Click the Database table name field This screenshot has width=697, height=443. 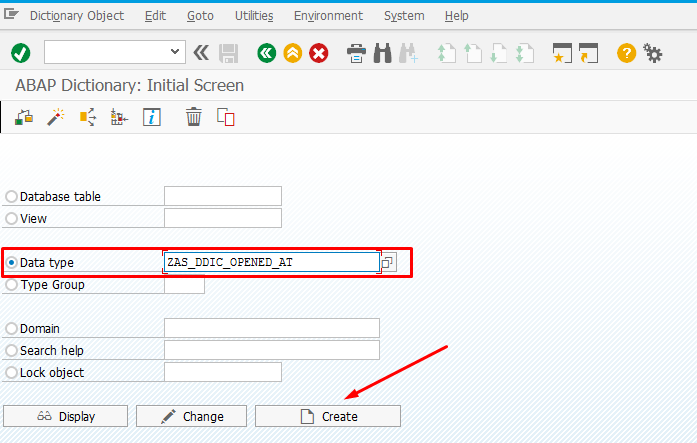[x=223, y=196]
